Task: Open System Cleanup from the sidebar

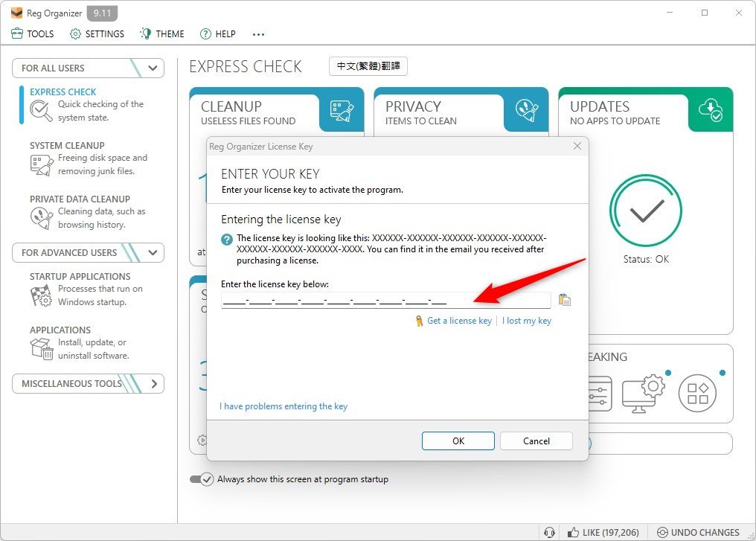Action: coord(89,159)
